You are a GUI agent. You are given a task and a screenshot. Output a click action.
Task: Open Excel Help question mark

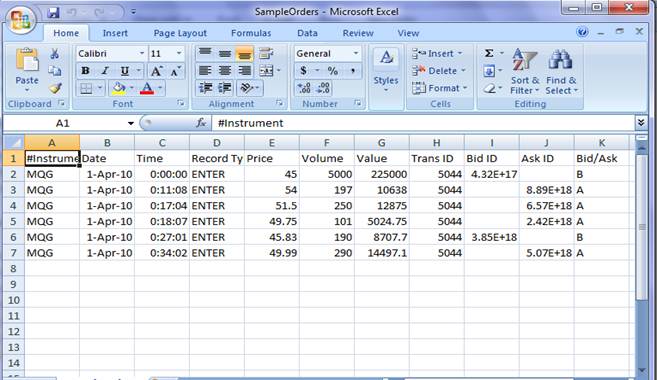click(582, 32)
